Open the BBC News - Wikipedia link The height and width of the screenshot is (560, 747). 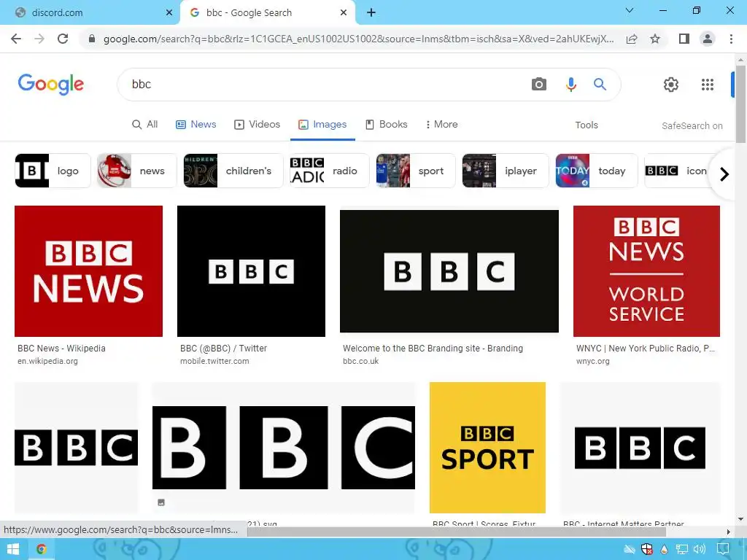61,348
